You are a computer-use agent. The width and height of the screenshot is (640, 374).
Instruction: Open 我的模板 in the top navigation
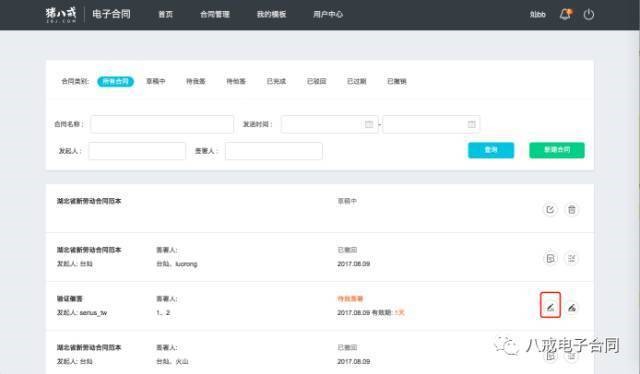pyautogui.click(x=271, y=14)
